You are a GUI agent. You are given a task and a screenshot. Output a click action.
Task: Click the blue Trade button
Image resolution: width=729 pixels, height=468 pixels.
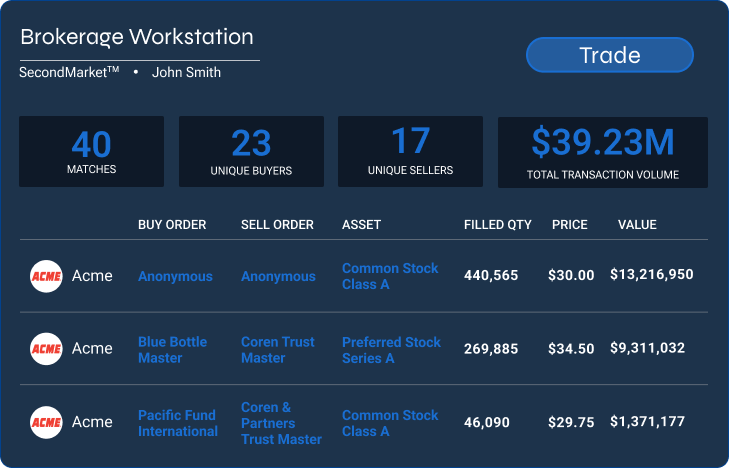[x=610, y=55]
